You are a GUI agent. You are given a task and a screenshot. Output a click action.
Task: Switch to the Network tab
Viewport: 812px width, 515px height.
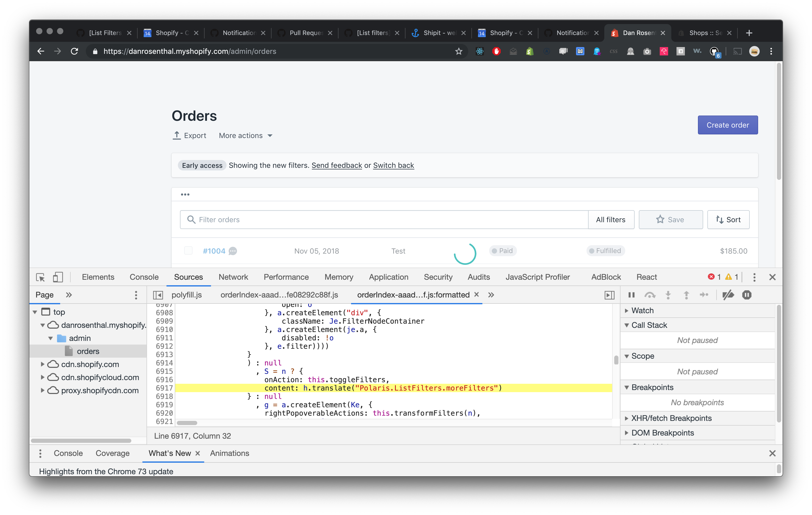pyautogui.click(x=233, y=277)
